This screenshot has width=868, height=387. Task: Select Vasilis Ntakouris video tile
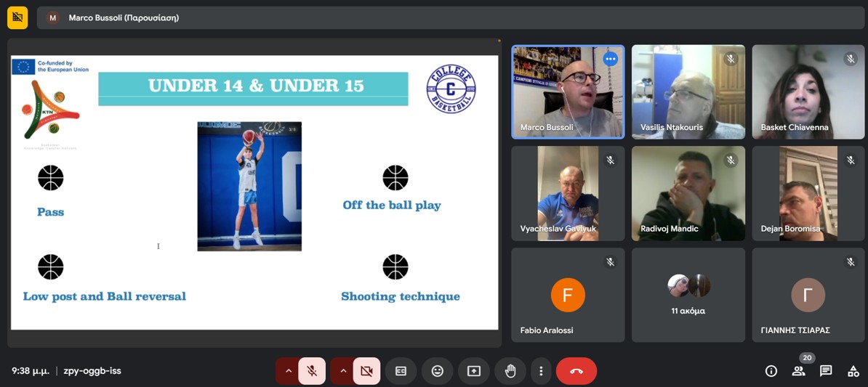(x=688, y=91)
